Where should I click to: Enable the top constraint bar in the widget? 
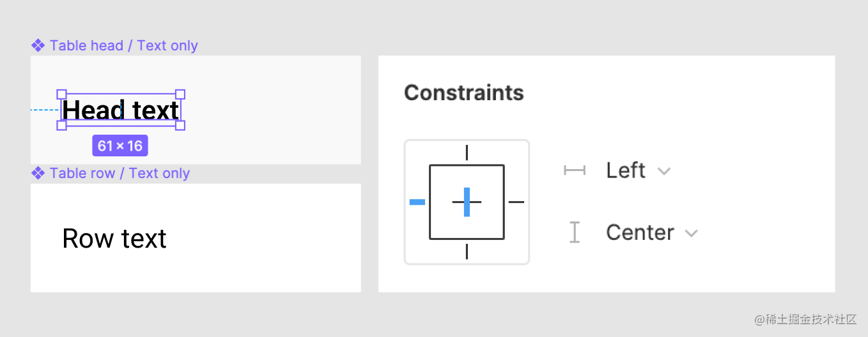467,153
